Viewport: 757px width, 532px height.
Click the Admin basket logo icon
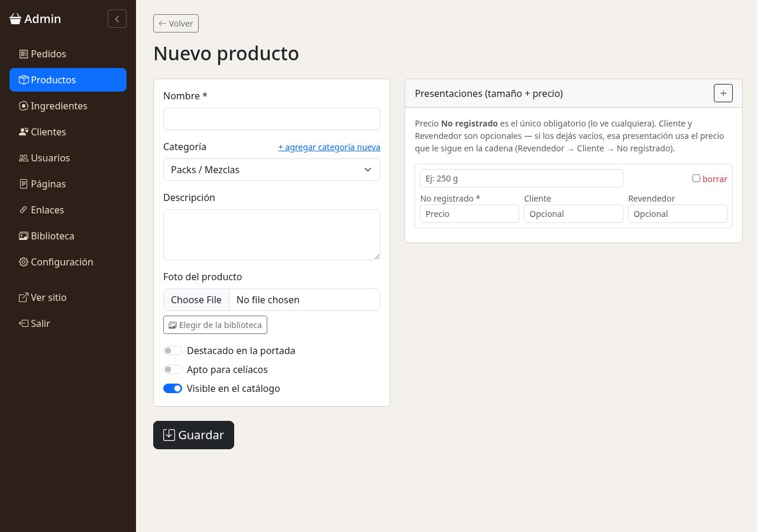coord(15,19)
